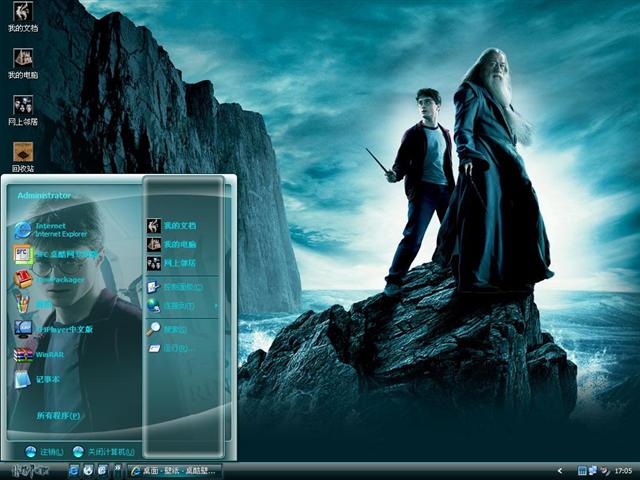
Task: Open 控制面板(C) in the Start menu
Action: click(x=180, y=286)
